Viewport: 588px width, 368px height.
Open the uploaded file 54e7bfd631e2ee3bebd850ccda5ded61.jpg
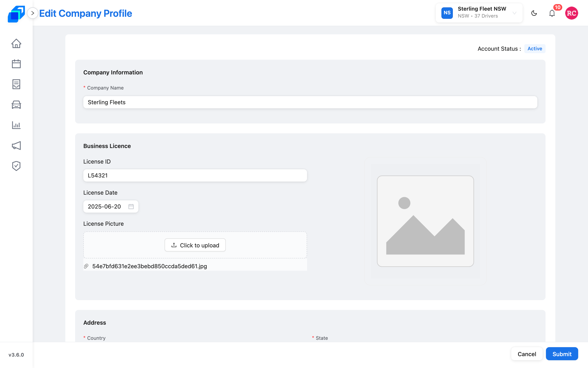click(x=150, y=266)
